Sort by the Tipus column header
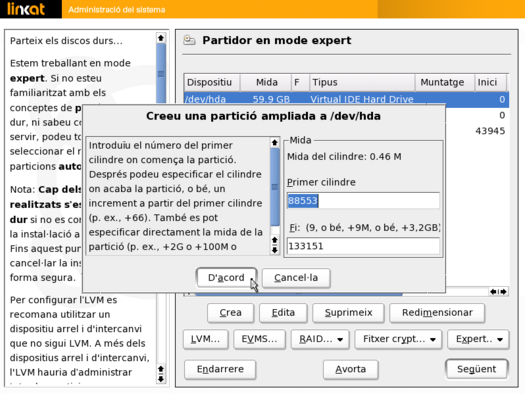This screenshot has height=394, width=525. coord(362,82)
